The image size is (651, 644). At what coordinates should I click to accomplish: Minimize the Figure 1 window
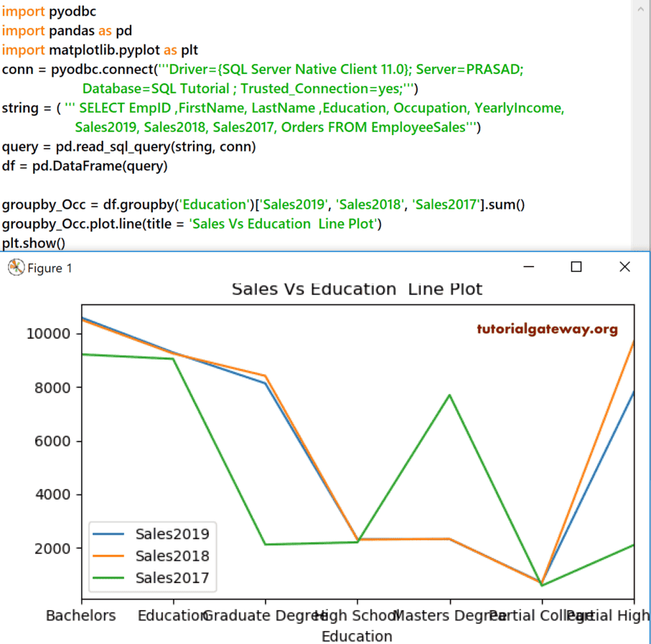(529, 266)
